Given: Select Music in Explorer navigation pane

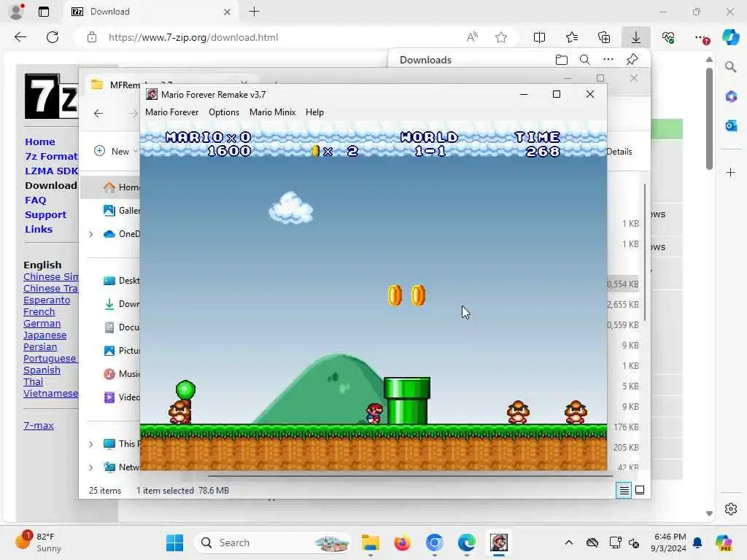Looking at the screenshot, I should click(x=122, y=374).
